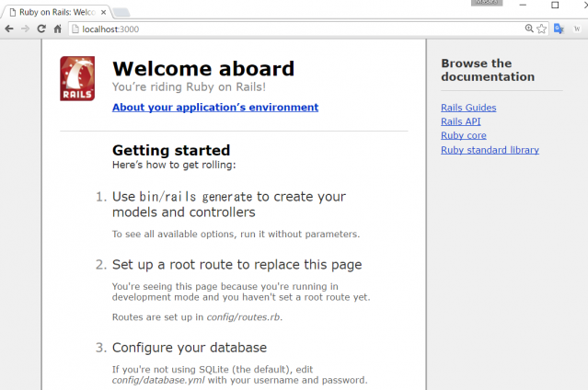Image resolution: width=588 pixels, height=390 pixels.
Task: Click the W extension icon in toolbar
Action: 577,29
